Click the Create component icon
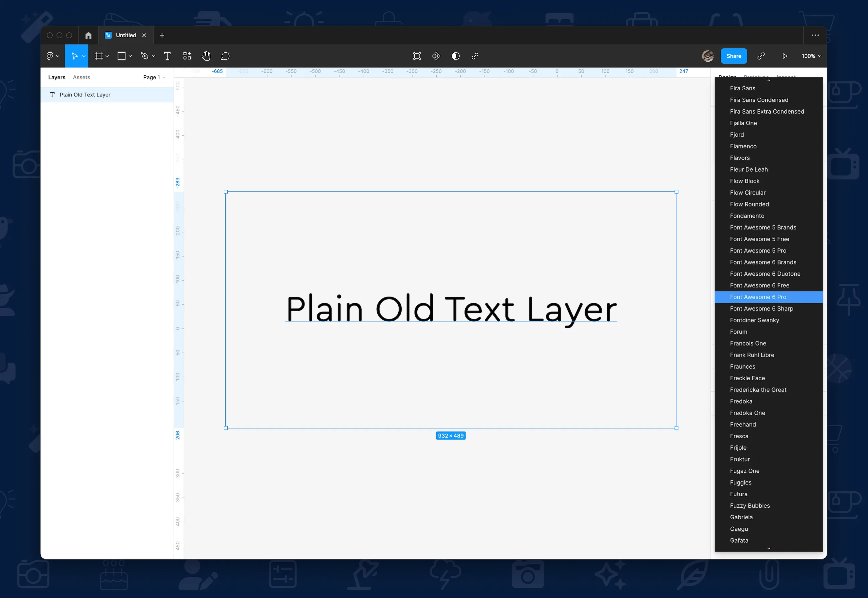Viewport: 868px width, 598px height. click(x=436, y=56)
